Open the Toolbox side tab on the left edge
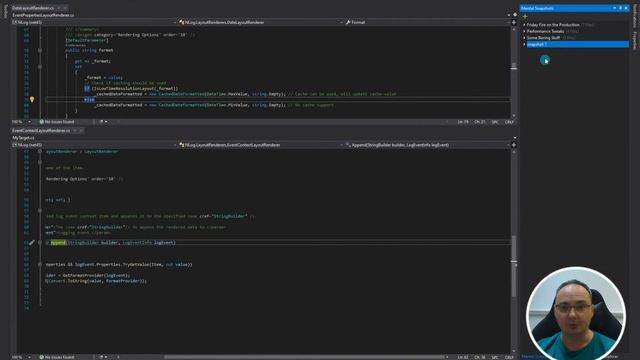 pos(5,11)
